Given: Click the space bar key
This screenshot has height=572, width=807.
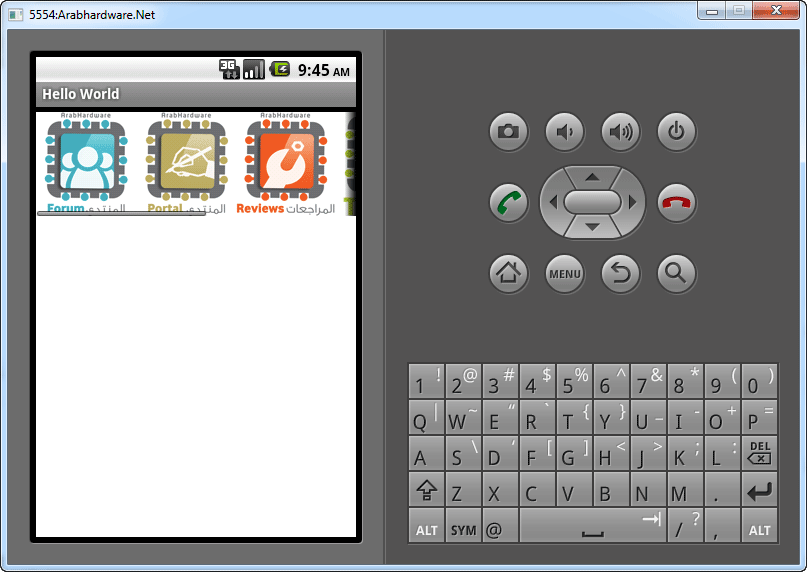Looking at the screenshot, I should [x=593, y=526].
